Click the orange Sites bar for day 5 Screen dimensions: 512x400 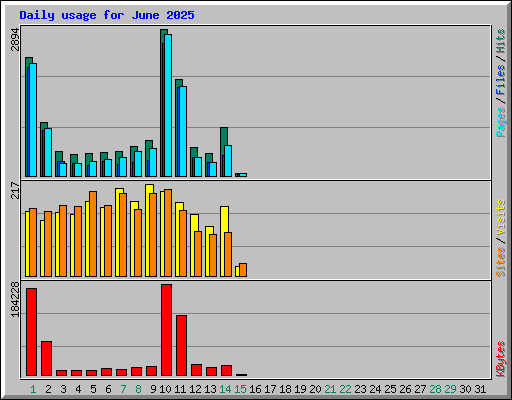[93, 234]
